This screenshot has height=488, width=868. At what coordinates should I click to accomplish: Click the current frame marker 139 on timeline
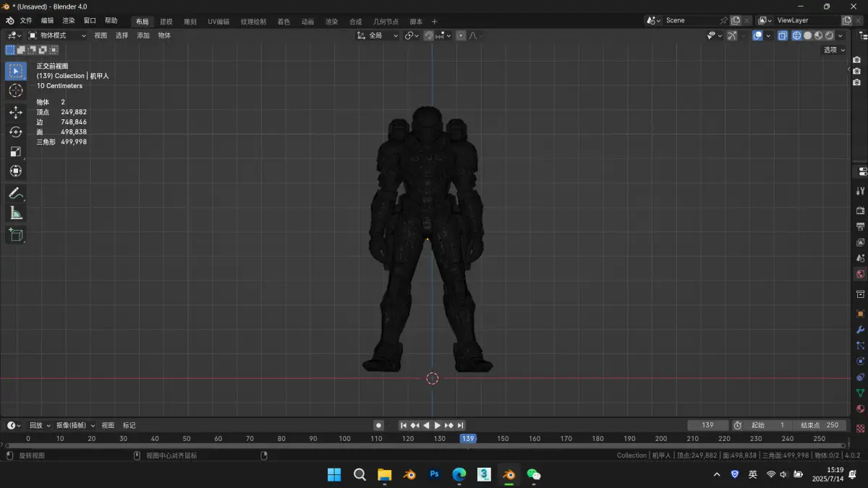(468, 438)
